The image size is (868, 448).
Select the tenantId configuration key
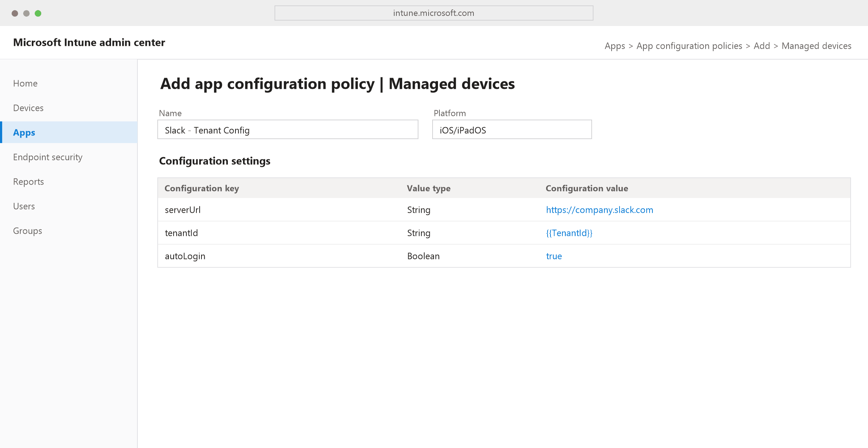tap(182, 233)
